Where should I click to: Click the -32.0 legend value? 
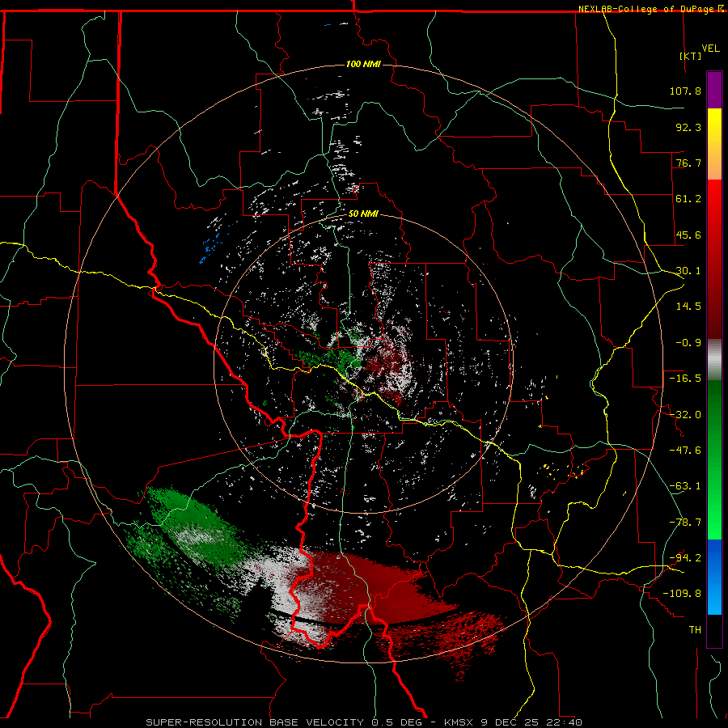point(685,415)
